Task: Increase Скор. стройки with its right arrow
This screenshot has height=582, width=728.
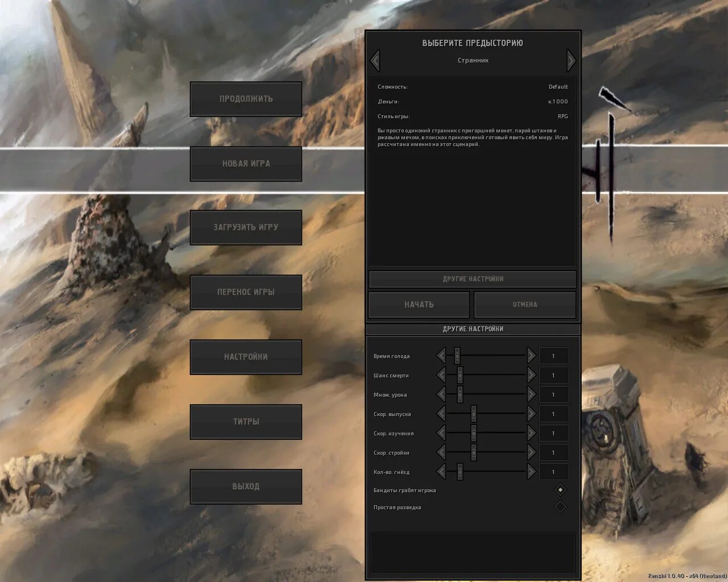Action: pos(531,452)
